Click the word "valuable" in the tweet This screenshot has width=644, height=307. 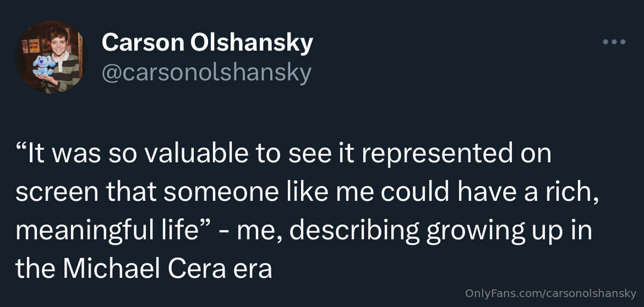pyautogui.click(x=182, y=153)
